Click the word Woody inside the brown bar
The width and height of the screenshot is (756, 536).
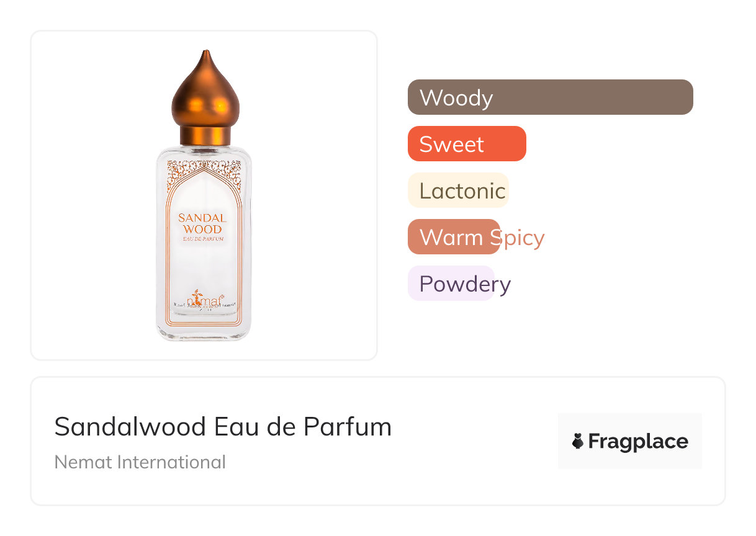[x=456, y=97]
